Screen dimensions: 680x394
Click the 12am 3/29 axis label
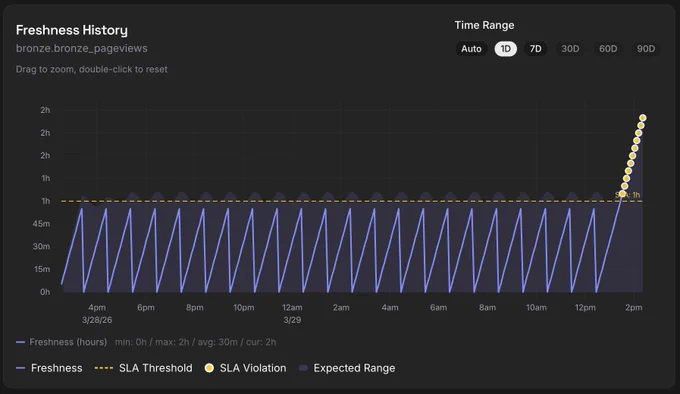coord(292,313)
